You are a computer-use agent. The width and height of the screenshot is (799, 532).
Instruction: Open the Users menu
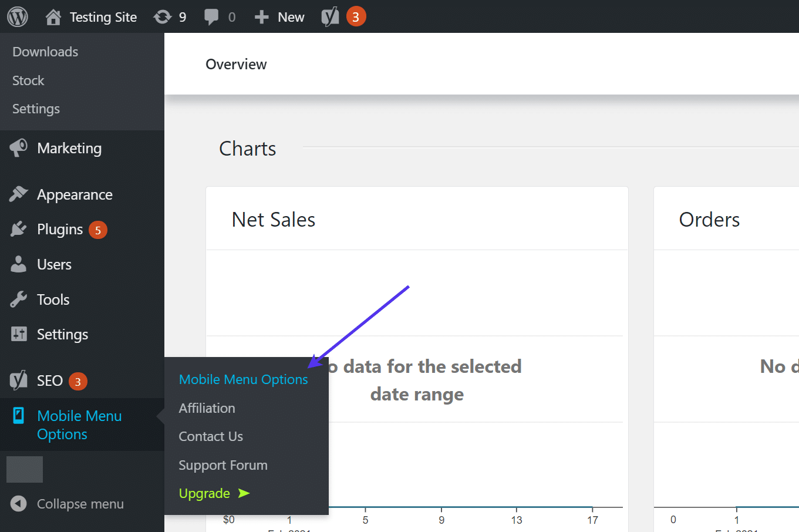click(x=54, y=264)
